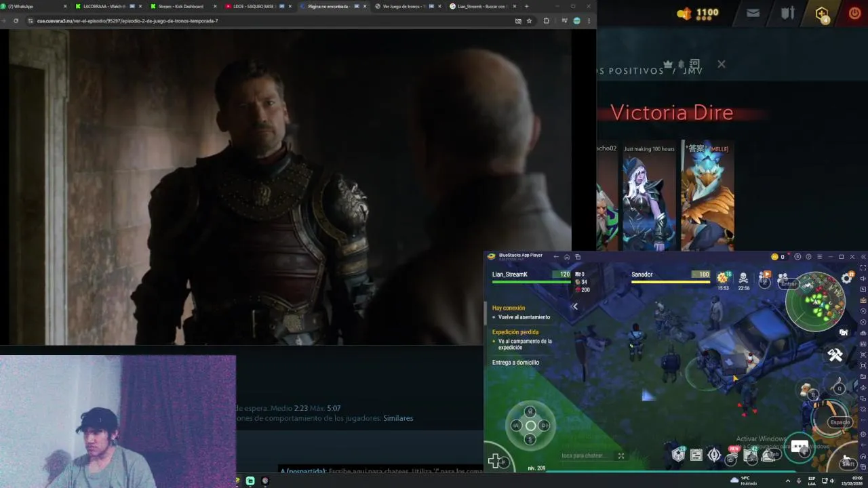Open the 'Entrega a domicilio' quest
The width and height of the screenshot is (868, 488).
(x=515, y=363)
